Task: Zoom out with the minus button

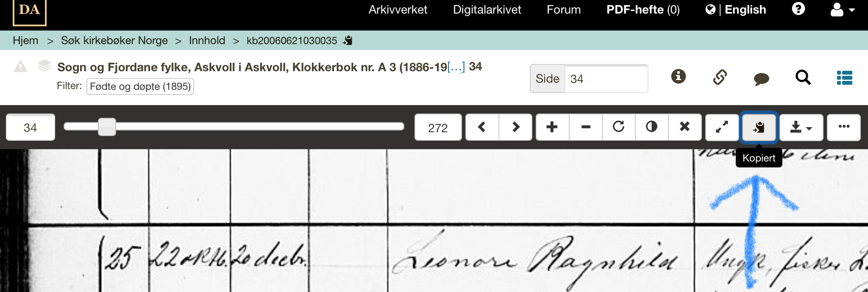Action: pos(586,127)
